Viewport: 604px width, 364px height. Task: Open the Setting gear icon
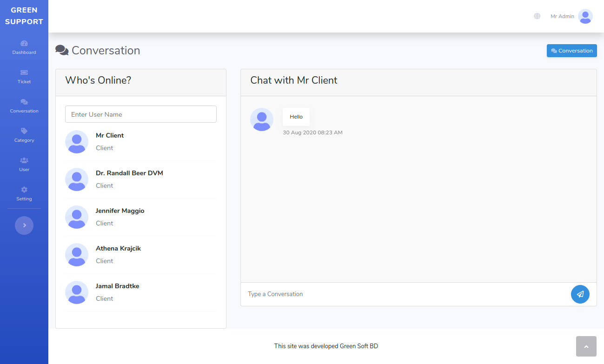24,190
